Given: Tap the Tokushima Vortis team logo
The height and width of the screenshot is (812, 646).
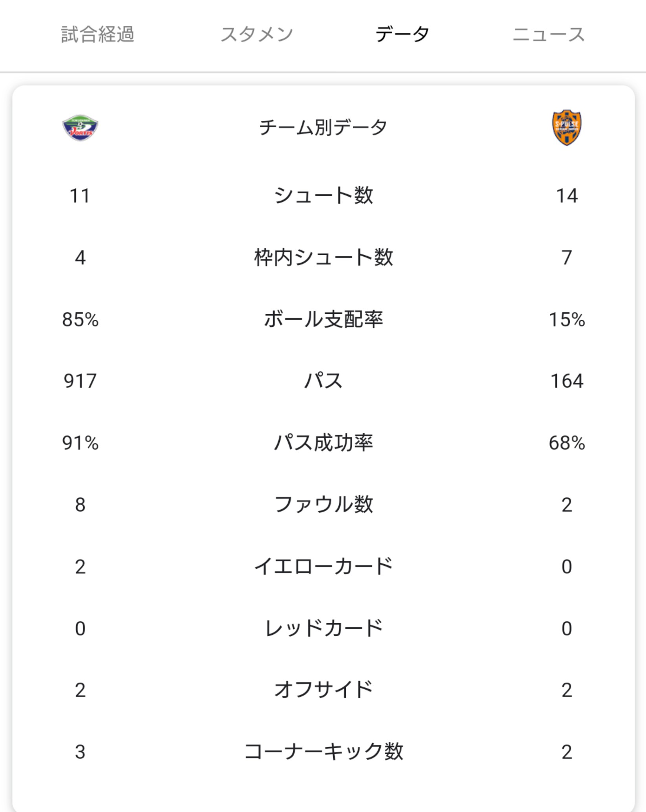Looking at the screenshot, I should (80, 128).
